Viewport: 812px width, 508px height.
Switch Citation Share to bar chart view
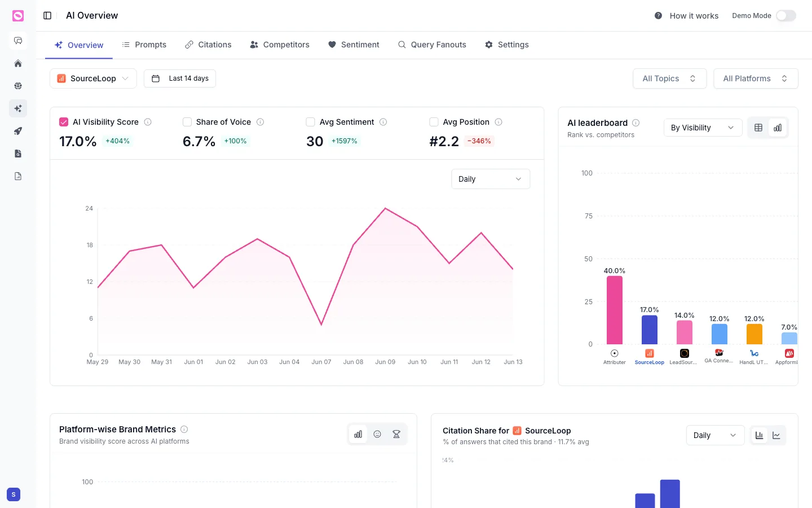coord(759,435)
